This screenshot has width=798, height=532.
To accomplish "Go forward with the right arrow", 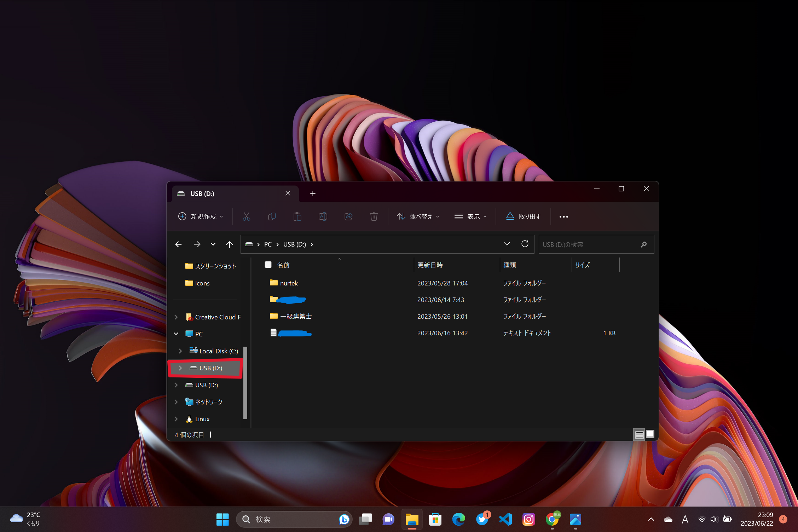I will click(197, 244).
